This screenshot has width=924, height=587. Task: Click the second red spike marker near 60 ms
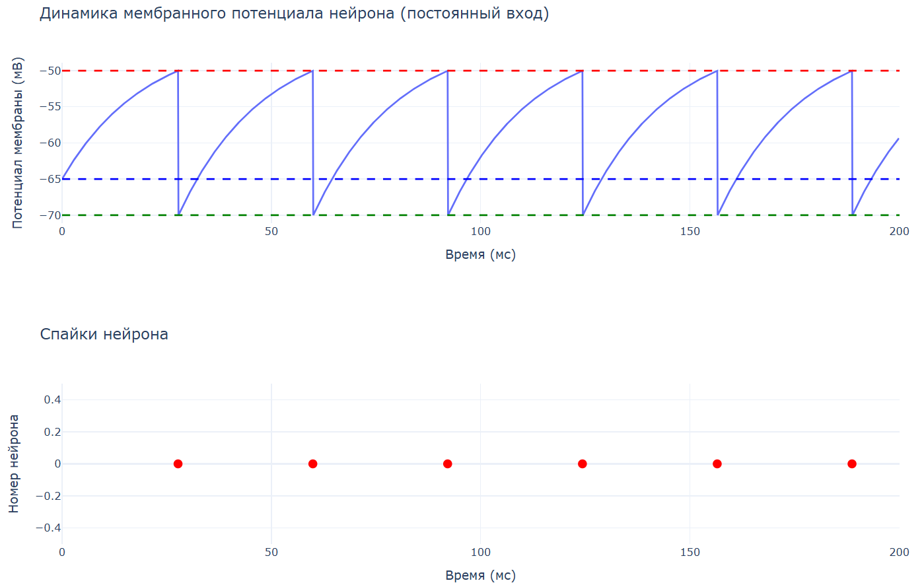(x=312, y=464)
